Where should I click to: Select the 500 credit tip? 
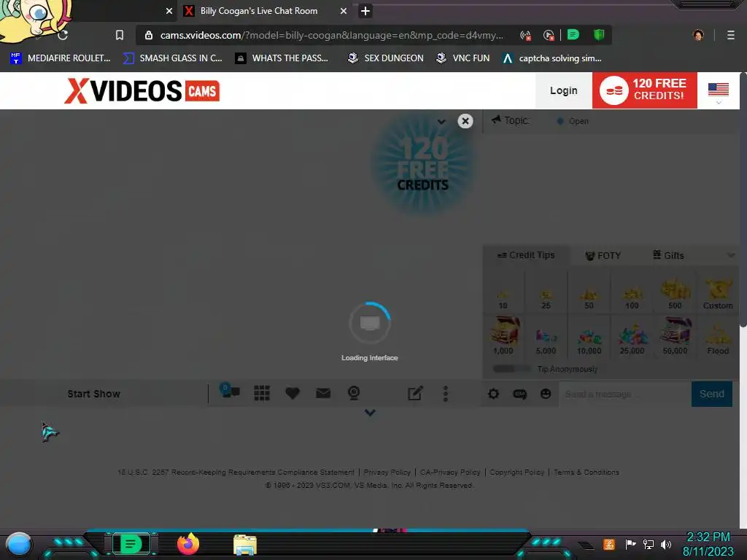pos(675,293)
